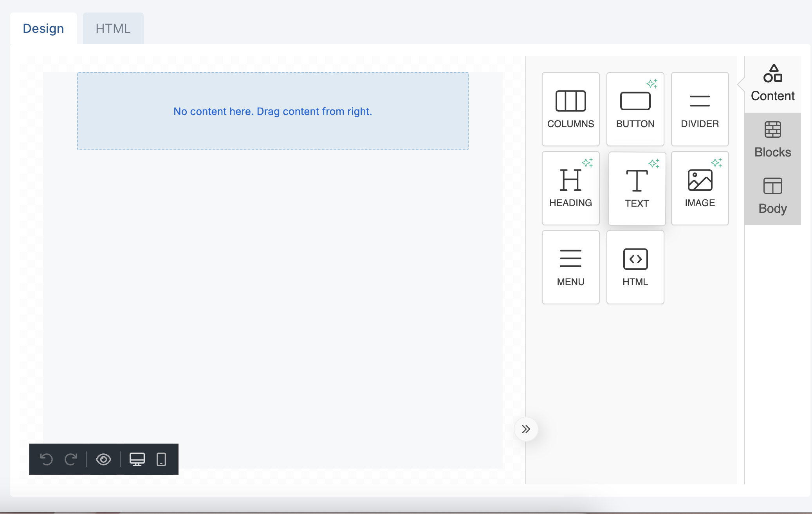The width and height of the screenshot is (812, 514).
Task: Choose the Divider content tile
Action: coord(700,109)
